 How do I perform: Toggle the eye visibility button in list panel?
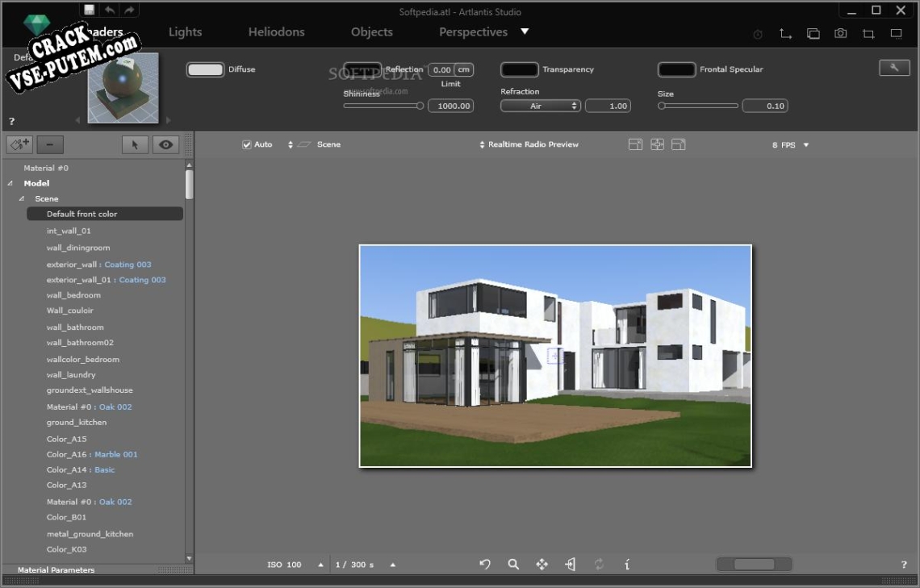165,144
